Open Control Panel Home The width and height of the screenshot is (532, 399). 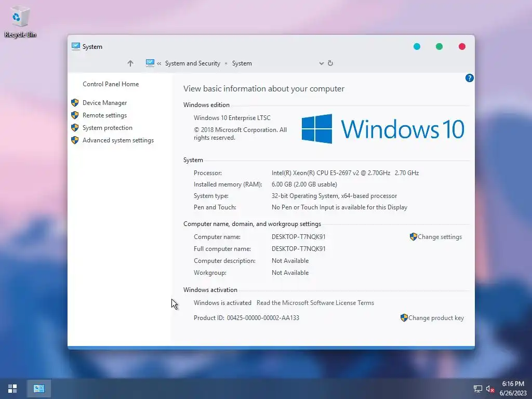coord(111,84)
